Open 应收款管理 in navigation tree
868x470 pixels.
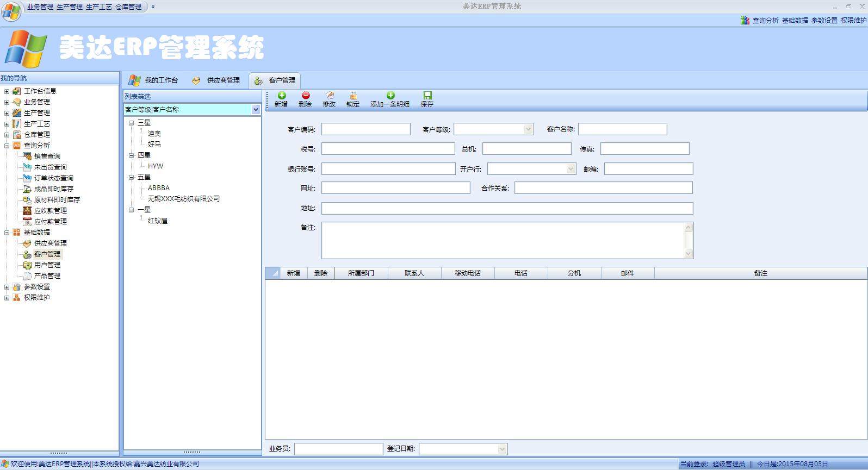[x=51, y=211]
